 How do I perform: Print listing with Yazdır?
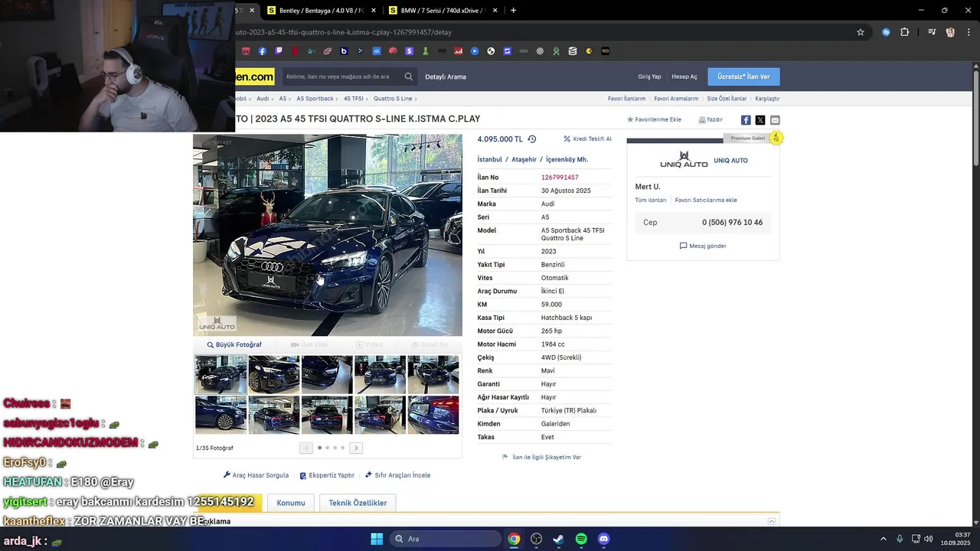coord(710,119)
